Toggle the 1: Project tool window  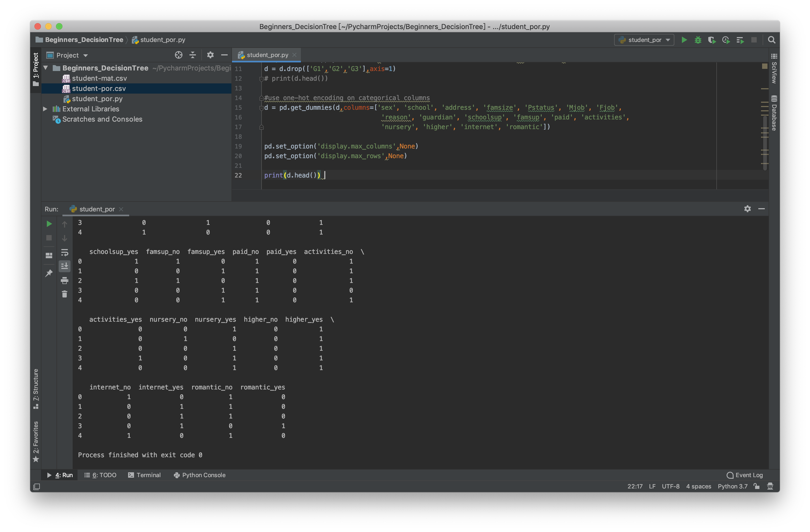click(x=36, y=69)
